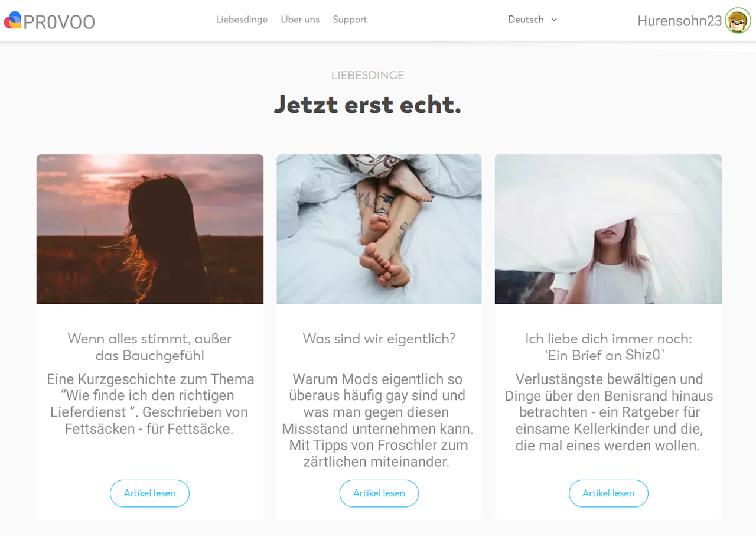
Task: Open the user avatar icon
Action: [738, 21]
